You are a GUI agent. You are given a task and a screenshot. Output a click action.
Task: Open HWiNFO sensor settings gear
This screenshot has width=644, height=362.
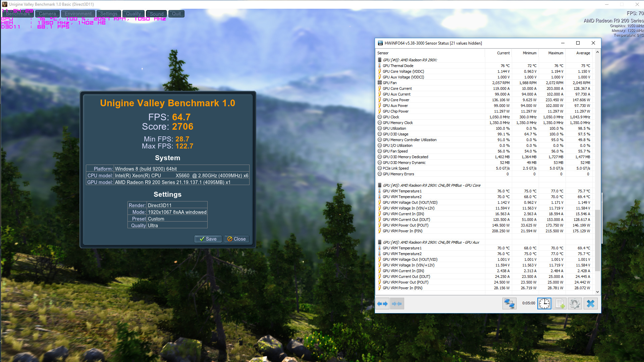[x=575, y=304]
